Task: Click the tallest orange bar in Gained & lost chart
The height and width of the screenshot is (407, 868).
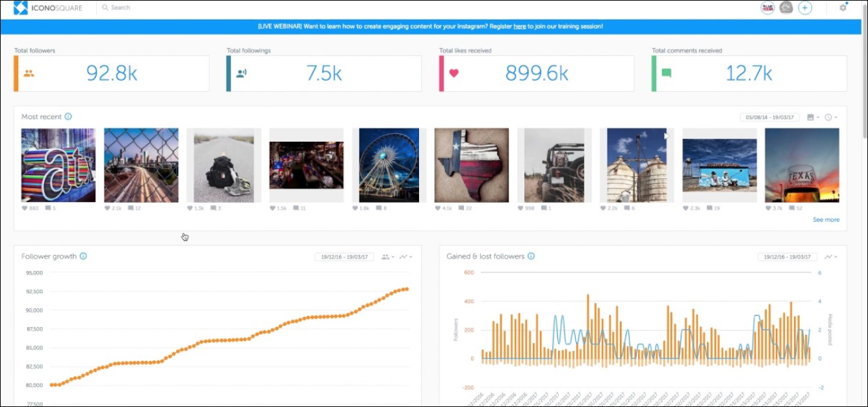Action: point(588,326)
